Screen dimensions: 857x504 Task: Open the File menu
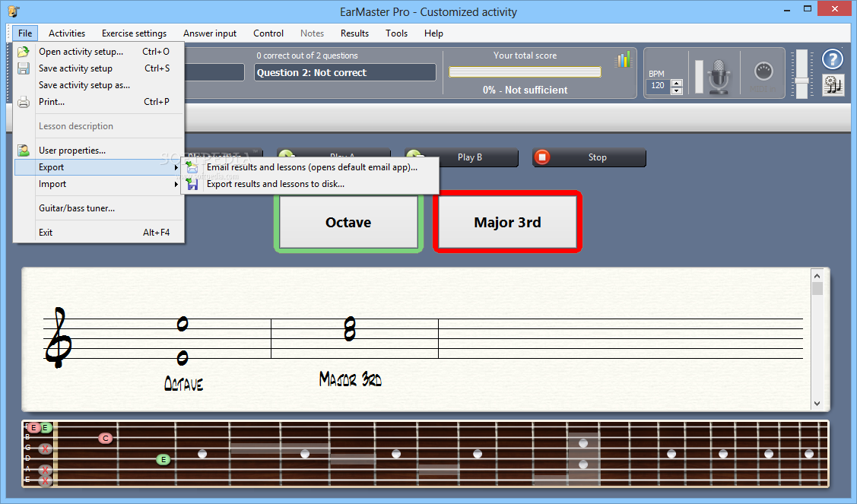click(25, 33)
